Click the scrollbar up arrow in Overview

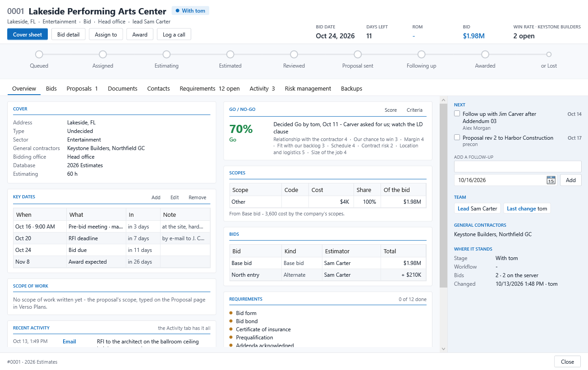(x=444, y=100)
